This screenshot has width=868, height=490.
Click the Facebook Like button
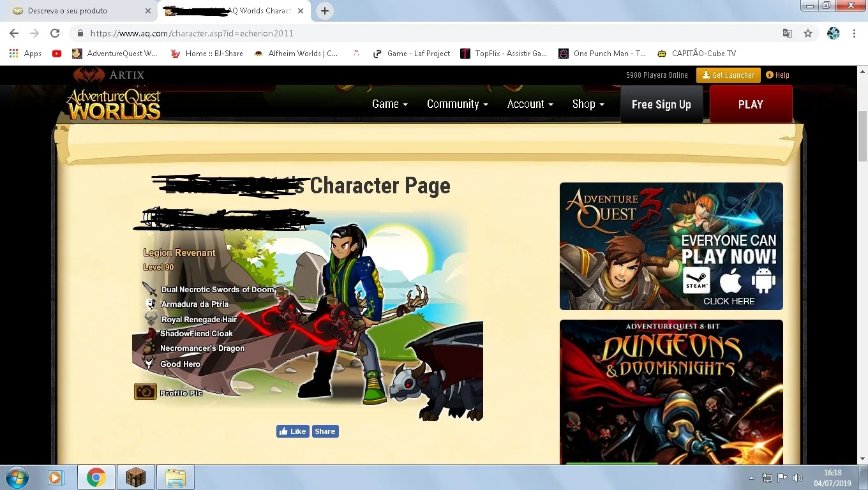tap(292, 431)
